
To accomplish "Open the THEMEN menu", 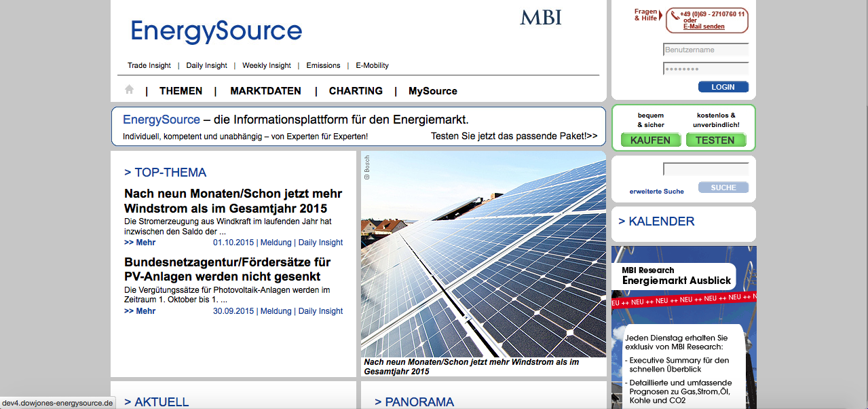I will tap(181, 91).
